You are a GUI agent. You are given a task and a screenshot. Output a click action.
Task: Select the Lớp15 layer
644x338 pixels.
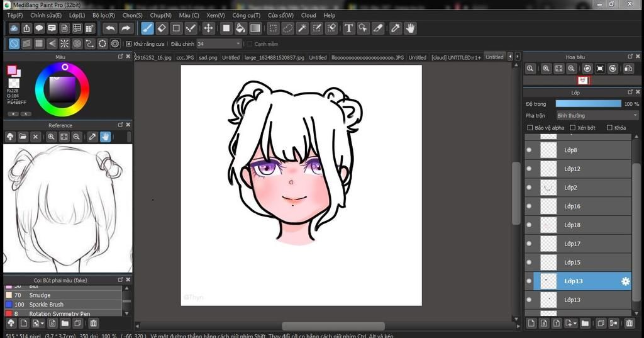(x=579, y=262)
